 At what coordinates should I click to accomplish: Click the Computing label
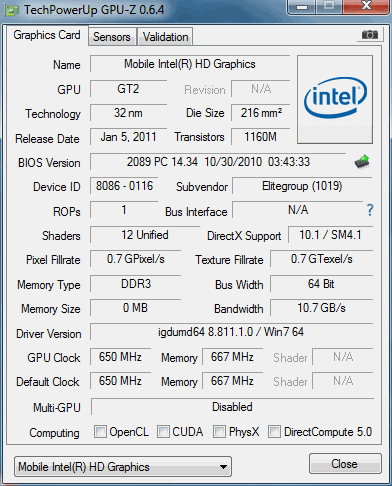pos(54,433)
